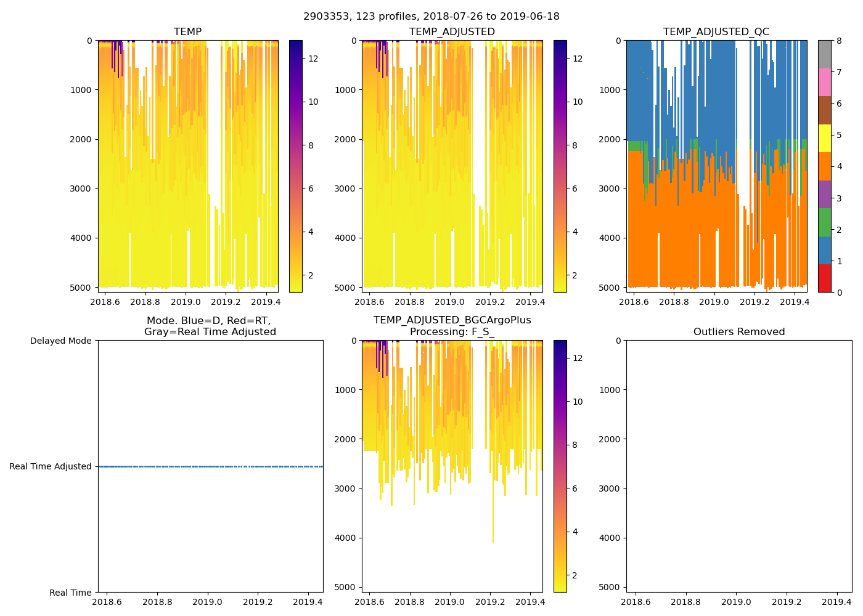Select the brown QC colorbar segment
Viewport: 863px width, 616px height.
(x=824, y=110)
